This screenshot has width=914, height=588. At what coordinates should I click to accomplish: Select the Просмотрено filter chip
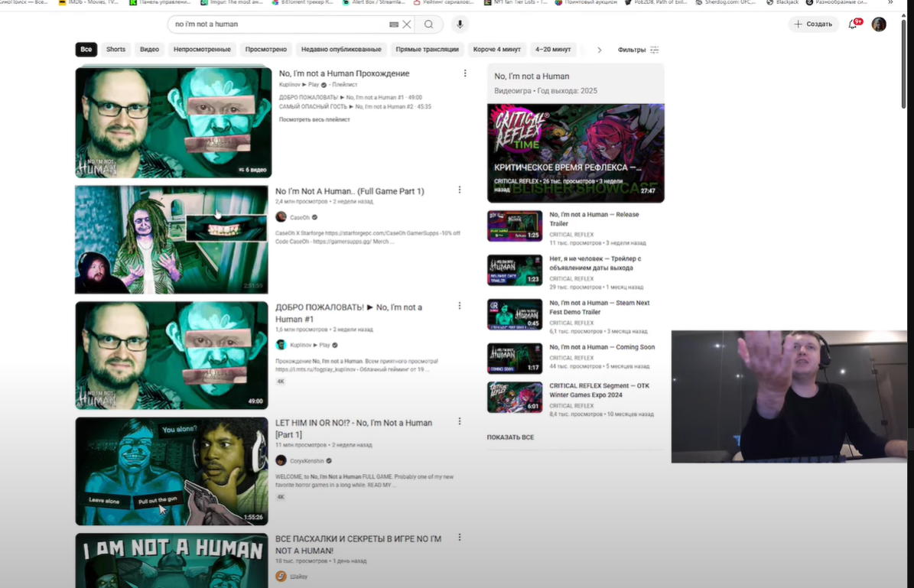[266, 50]
